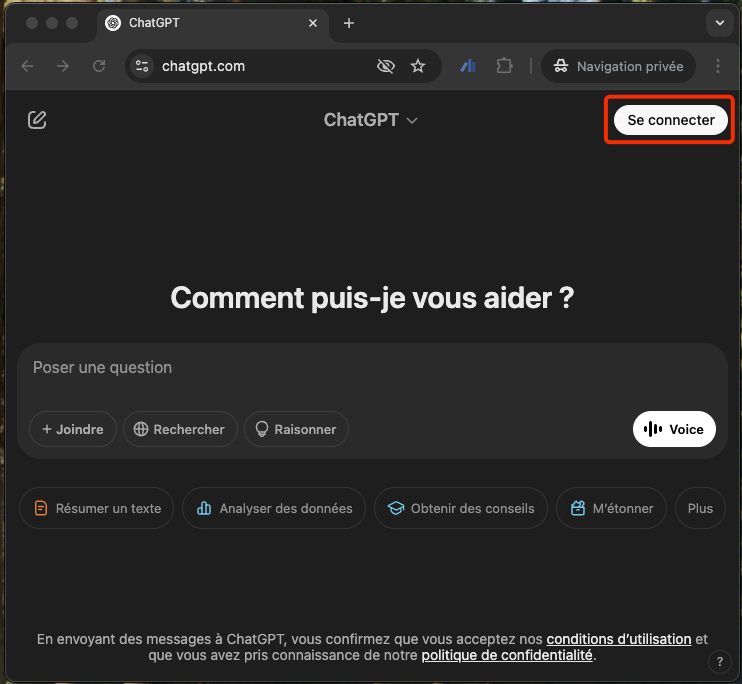Image resolution: width=742 pixels, height=684 pixels.
Task: Start Voice mode
Action: tap(674, 429)
